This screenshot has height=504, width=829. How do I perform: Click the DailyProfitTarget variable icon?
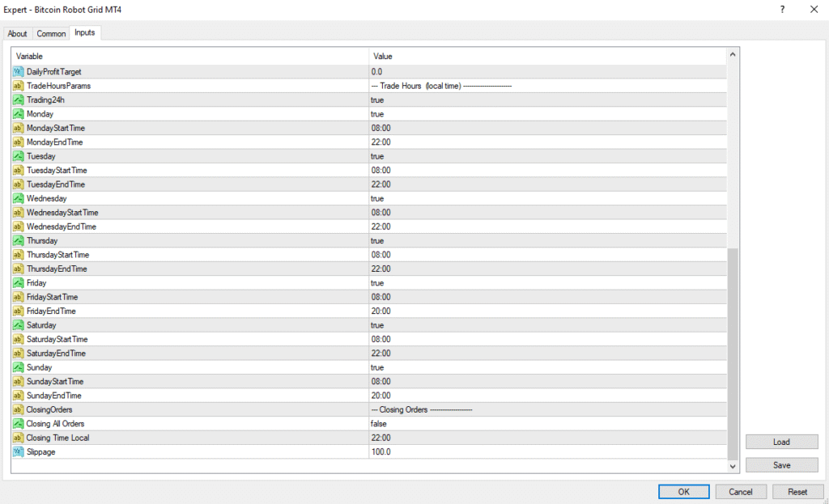(19, 72)
